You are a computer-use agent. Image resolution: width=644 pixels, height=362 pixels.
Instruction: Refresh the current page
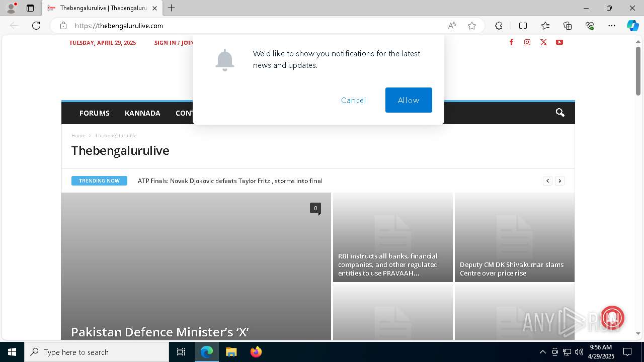(x=36, y=26)
